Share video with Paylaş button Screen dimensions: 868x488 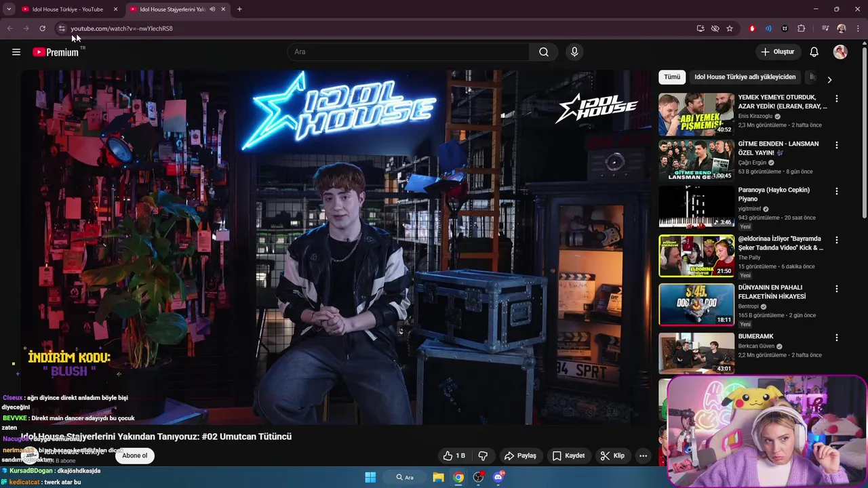(x=520, y=455)
